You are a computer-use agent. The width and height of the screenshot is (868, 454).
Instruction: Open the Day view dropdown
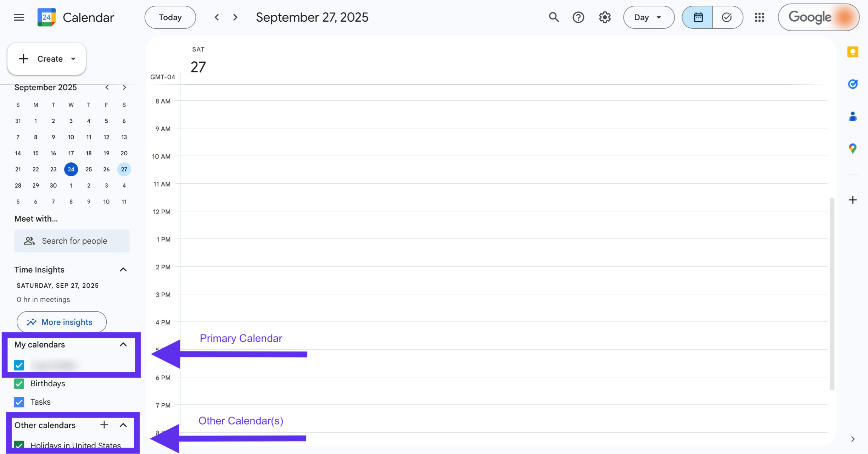coord(648,17)
